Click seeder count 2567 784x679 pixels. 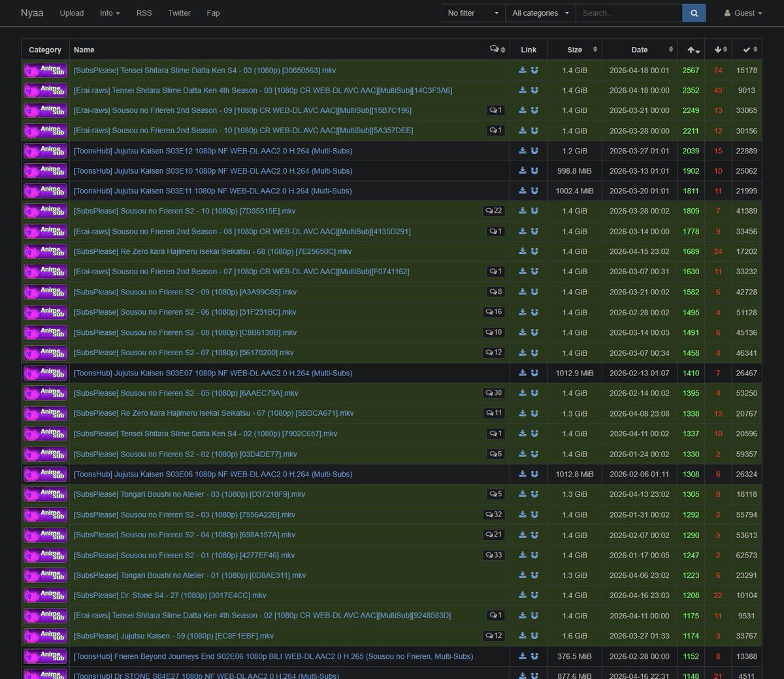691,71
